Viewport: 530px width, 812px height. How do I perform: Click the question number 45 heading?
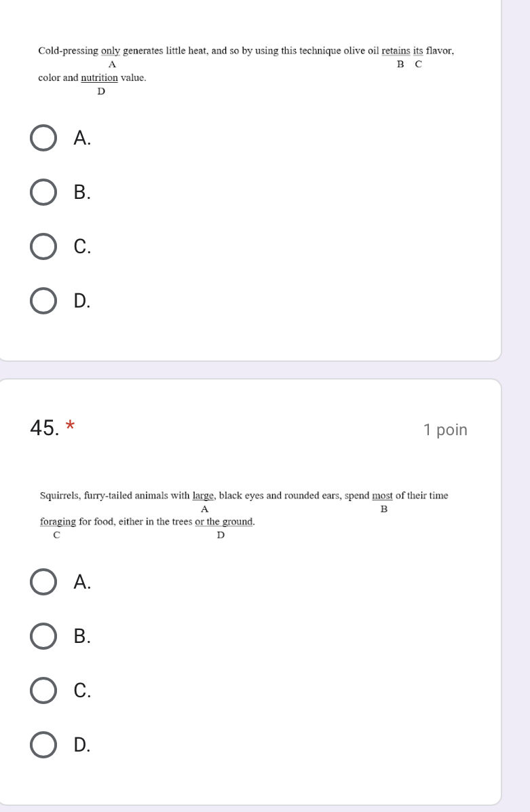(x=45, y=428)
